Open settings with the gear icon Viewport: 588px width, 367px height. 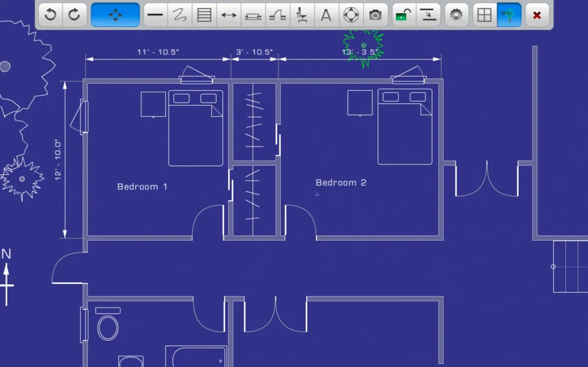(x=456, y=15)
